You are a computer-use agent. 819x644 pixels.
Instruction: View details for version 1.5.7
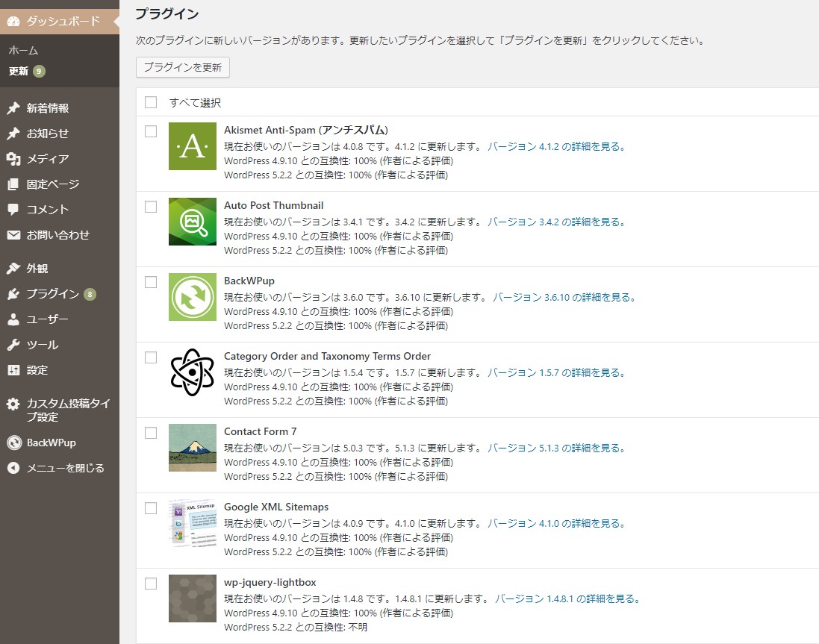556,372
